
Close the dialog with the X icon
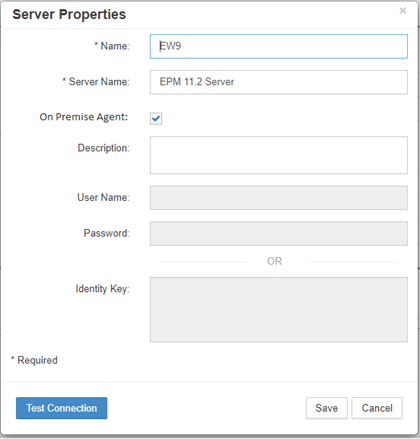403,11
